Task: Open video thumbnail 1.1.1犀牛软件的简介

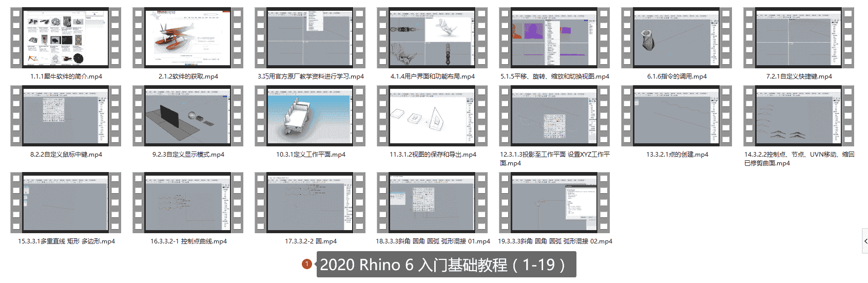Action: pos(66,37)
